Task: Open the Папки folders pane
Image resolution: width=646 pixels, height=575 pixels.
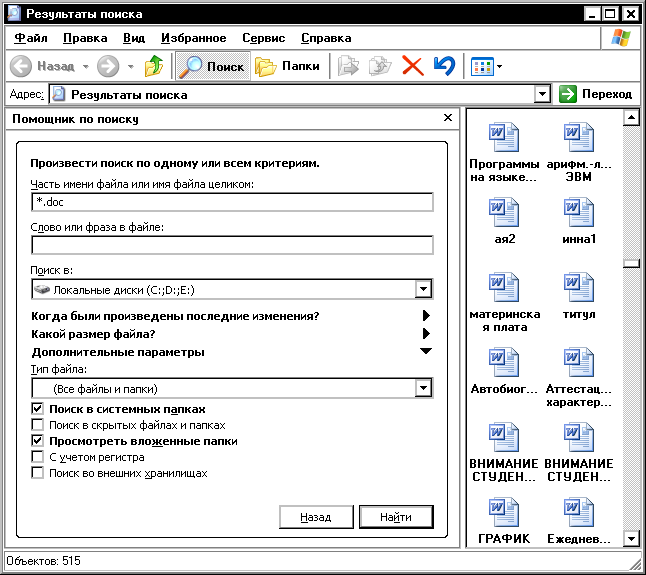Action: (x=287, y=66)
